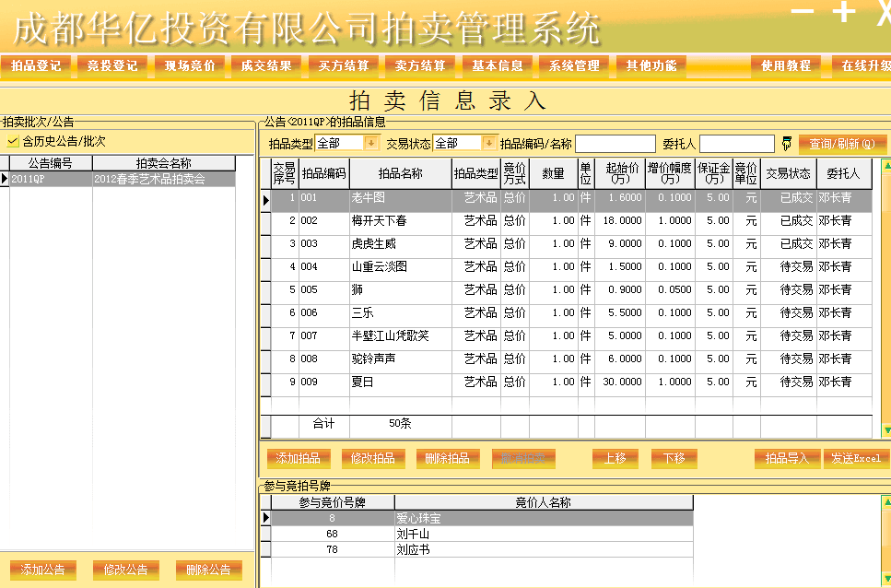Click the 下移 button
The width and height of the screenshot is (891, 588).
click(x=674, y=458)
